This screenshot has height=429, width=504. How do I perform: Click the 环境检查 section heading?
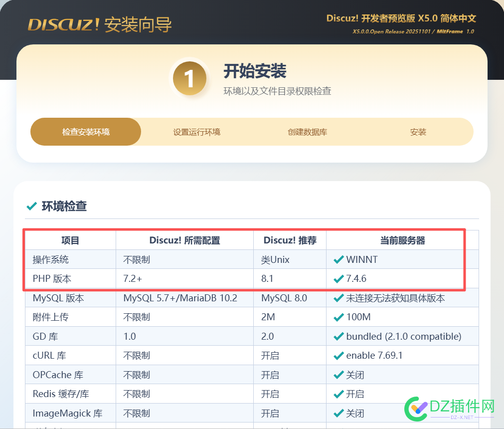pos(64,206)
